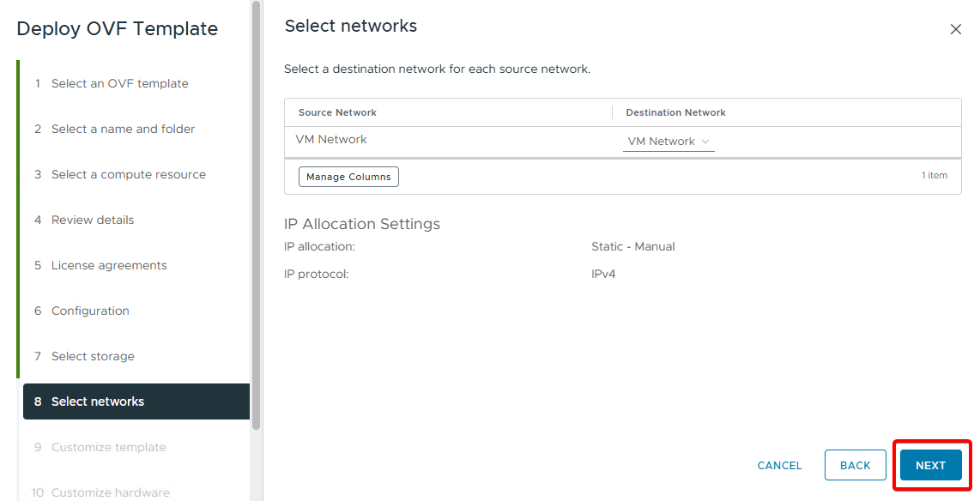This screenshot has width=980, height=501.
Task: Cancel the OVF deployment wizard
Action: click(779, 465)
